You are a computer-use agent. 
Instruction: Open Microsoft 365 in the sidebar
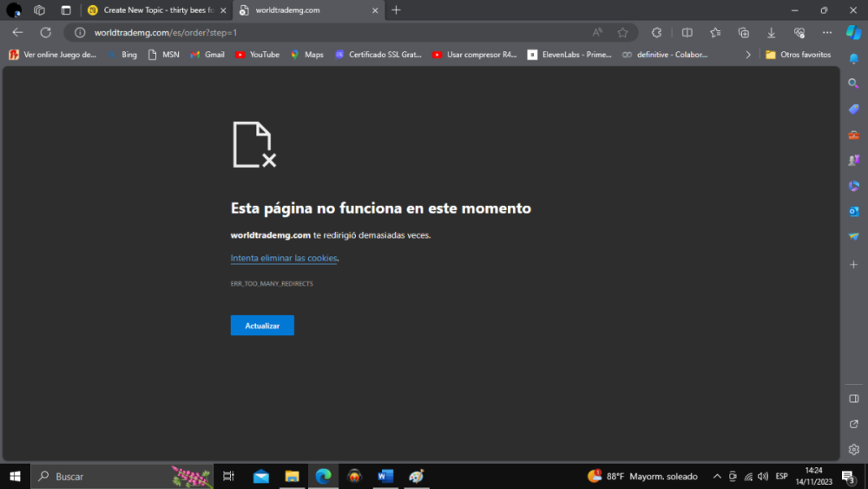[853, 186]
